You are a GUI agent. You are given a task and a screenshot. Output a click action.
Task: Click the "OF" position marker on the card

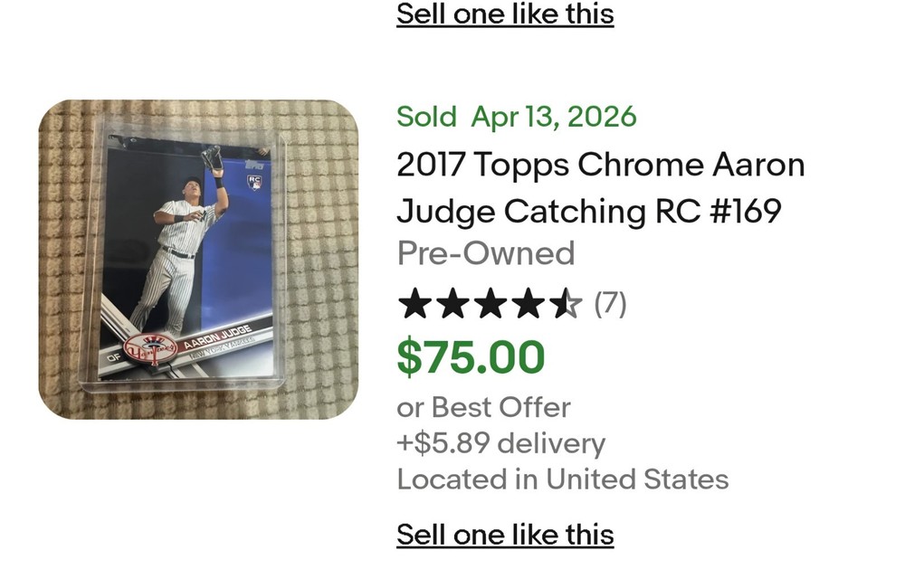click(x=113, y=359)
